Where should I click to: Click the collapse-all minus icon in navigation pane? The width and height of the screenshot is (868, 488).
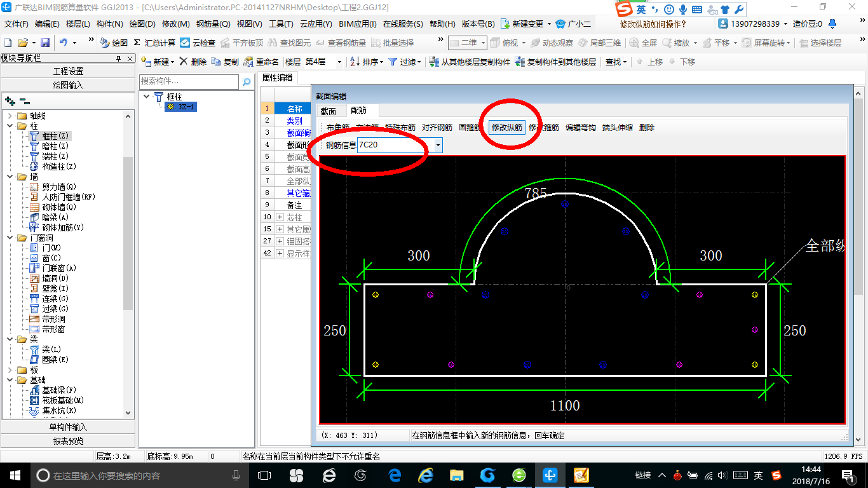[x=25, y=100]
